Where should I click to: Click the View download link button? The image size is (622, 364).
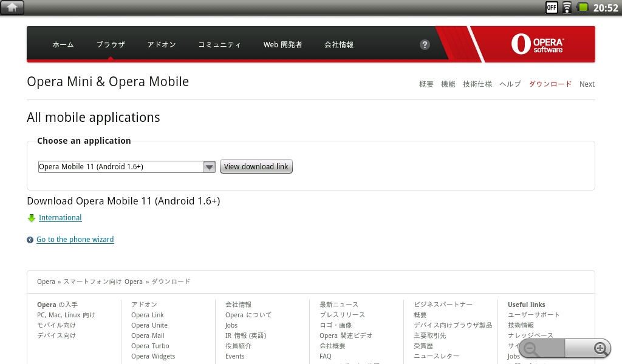(x=256, y=166)
